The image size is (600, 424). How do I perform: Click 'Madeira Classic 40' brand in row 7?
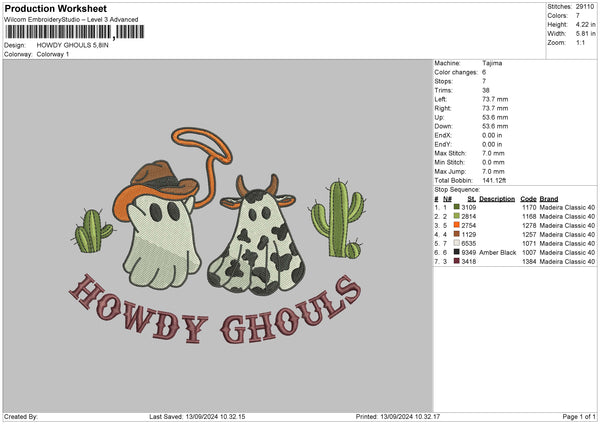click(567, 262)
